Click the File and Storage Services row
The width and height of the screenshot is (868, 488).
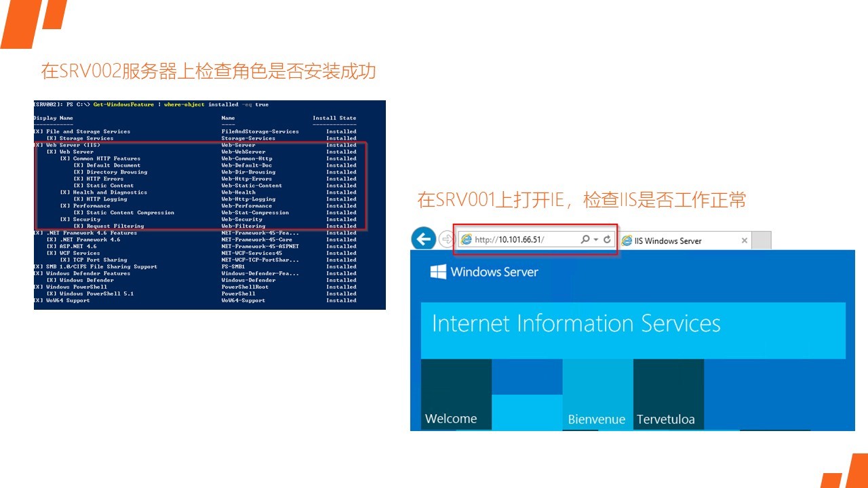point(195,131)
